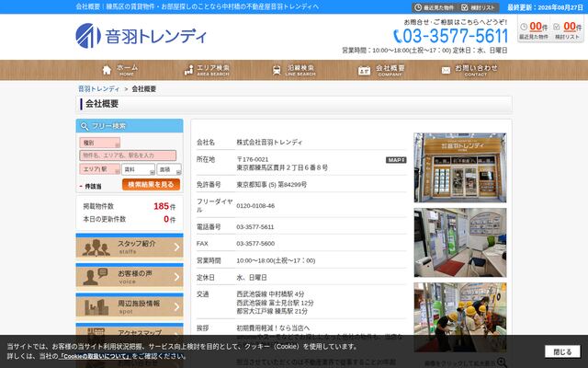Click the buildings icon on 周辺施設情報
Viewport: 588px width, 368px height.
[x=96, y=307]
